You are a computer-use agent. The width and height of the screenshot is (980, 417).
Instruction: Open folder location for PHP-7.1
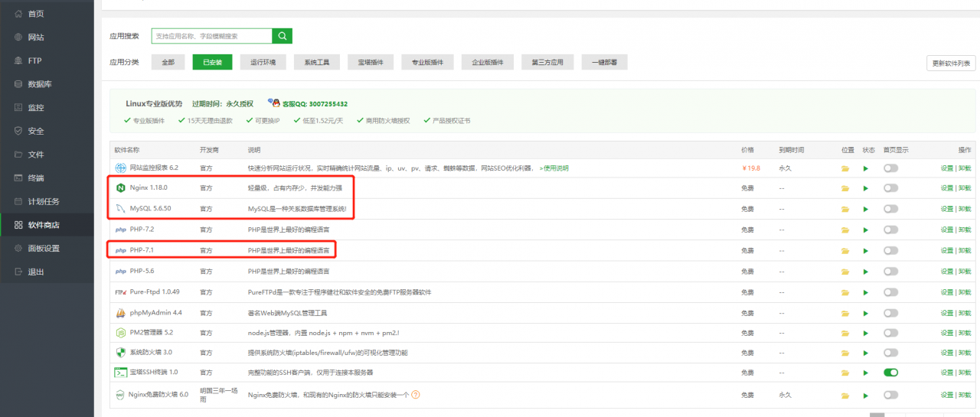846,250
